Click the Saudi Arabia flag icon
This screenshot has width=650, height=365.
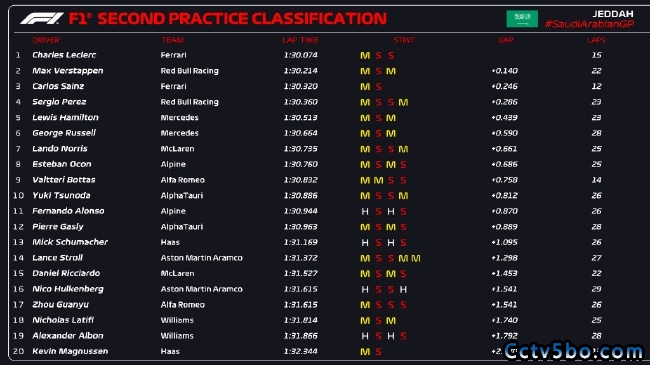click(x=522, y=19)
